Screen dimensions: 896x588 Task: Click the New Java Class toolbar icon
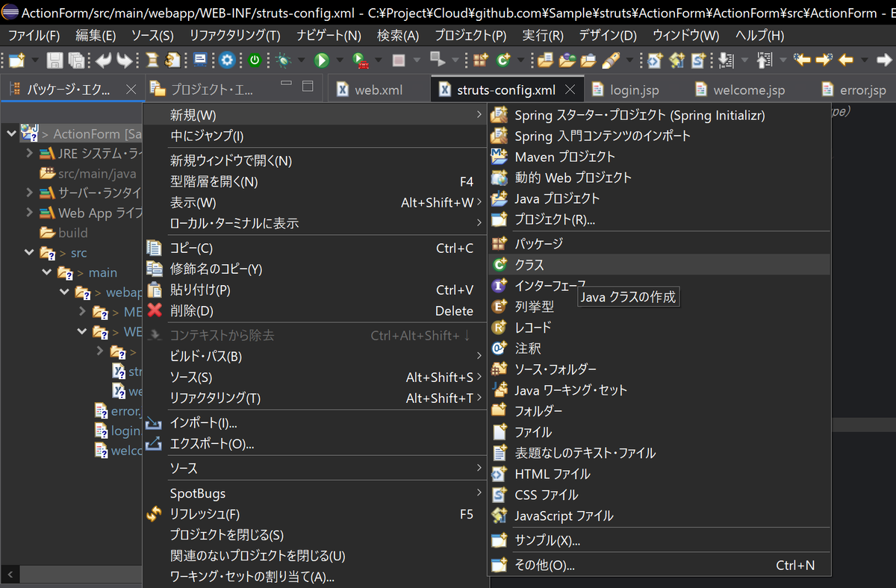[x=503, y=60]
